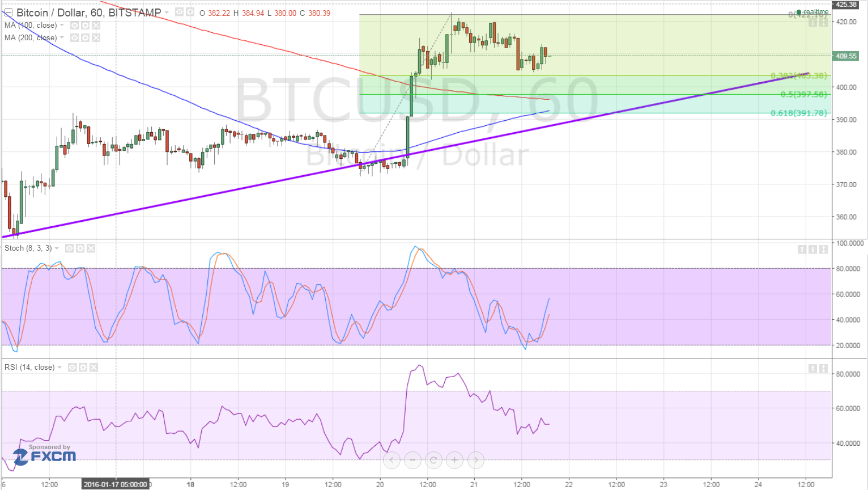Viewport: 868px width, 490px height.
Task: Click RSI (14, close) indicator label
Action: point(29,367)
